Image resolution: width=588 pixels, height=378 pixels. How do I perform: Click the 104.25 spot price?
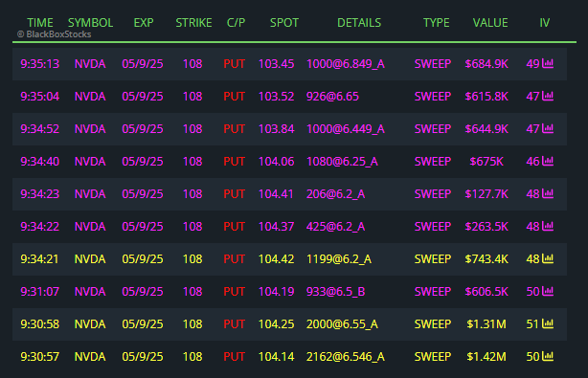pyautogui.click(x=277, y=324)
